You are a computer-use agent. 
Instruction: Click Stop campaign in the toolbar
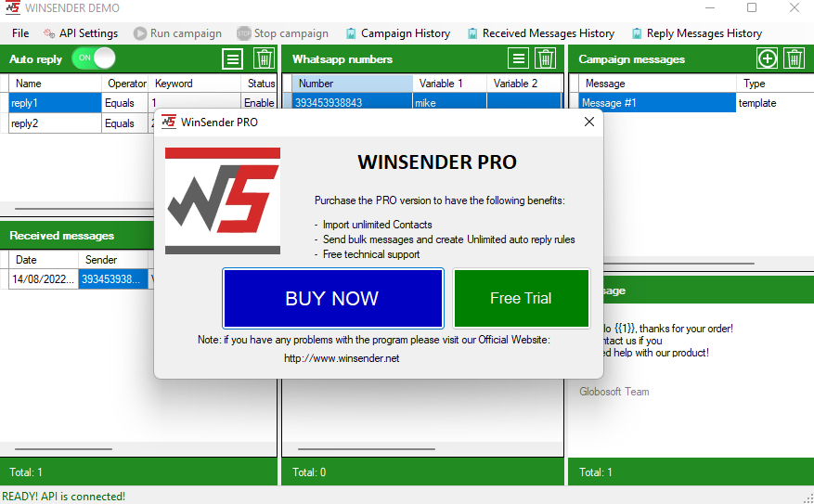(x=282, y=33)
